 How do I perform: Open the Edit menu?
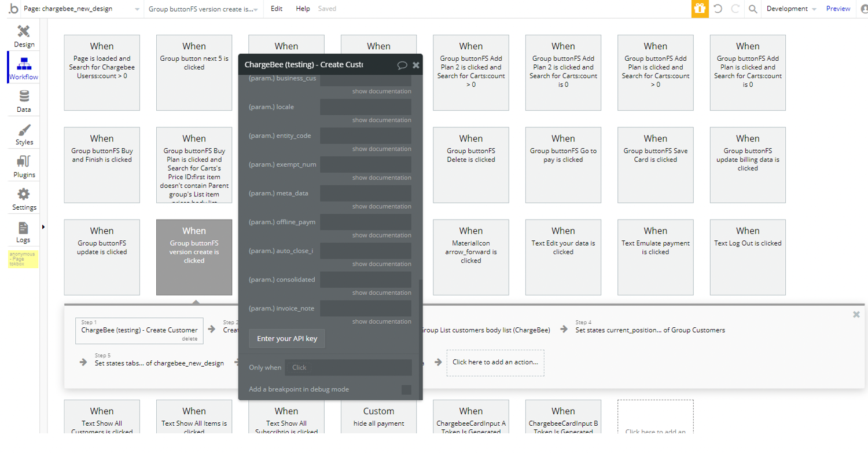coord(277,9)
